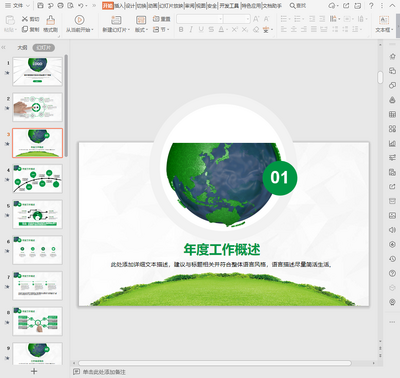Click the Print icon in quick access bar
This screenshot has width=400, height=378.
(x=60, y=6)
